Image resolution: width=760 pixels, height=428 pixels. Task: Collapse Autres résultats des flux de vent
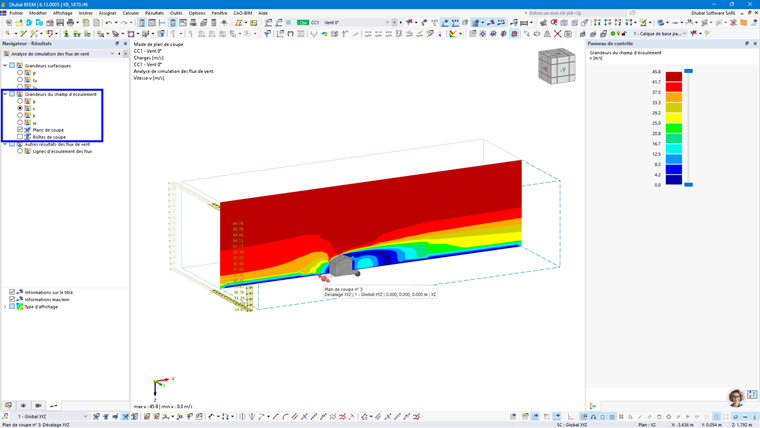(x=5, y=144)
